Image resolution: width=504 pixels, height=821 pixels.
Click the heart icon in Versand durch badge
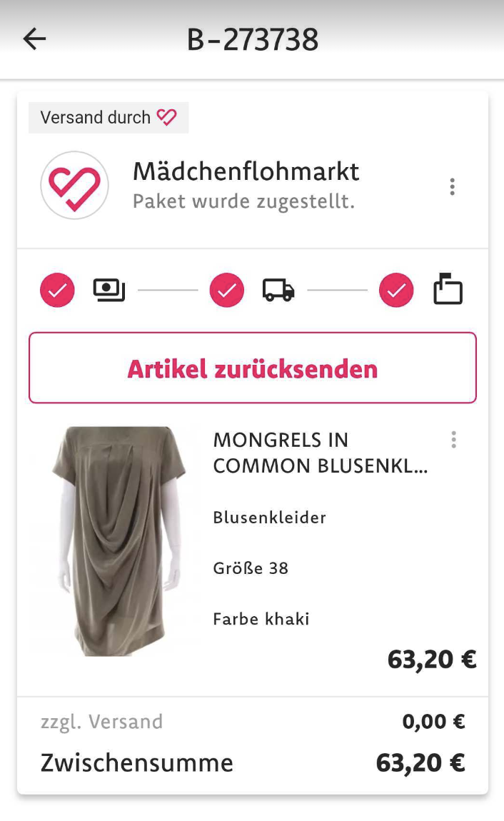(x=166, y=116)
